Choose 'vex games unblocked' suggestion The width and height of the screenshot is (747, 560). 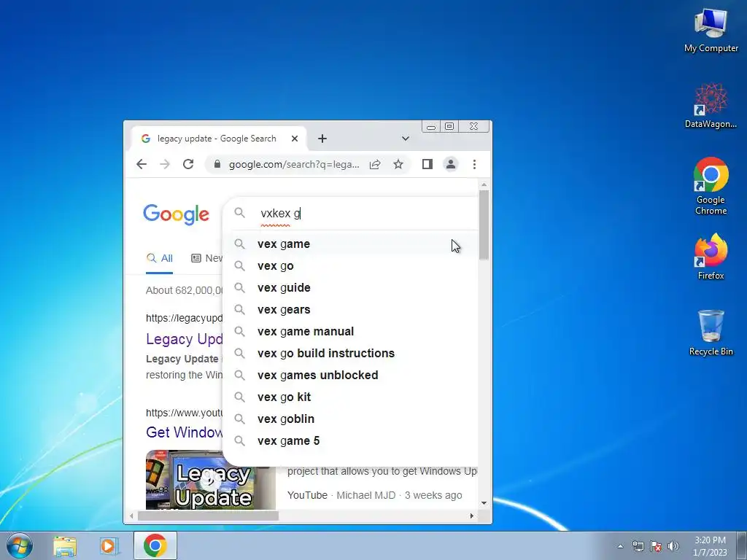click(351, 376)
